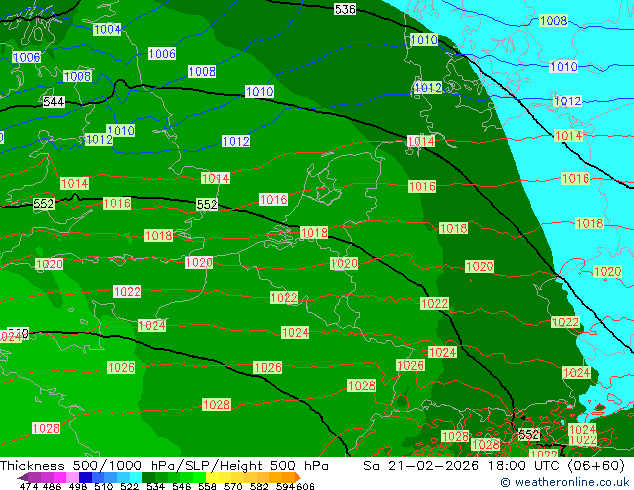The height and width of the screenshot is (490, 634).
Task: Click the chart title 'Thickness 500/1000 hPa/SLP/Height 500 hPa'
Action: tap(164, 466)
